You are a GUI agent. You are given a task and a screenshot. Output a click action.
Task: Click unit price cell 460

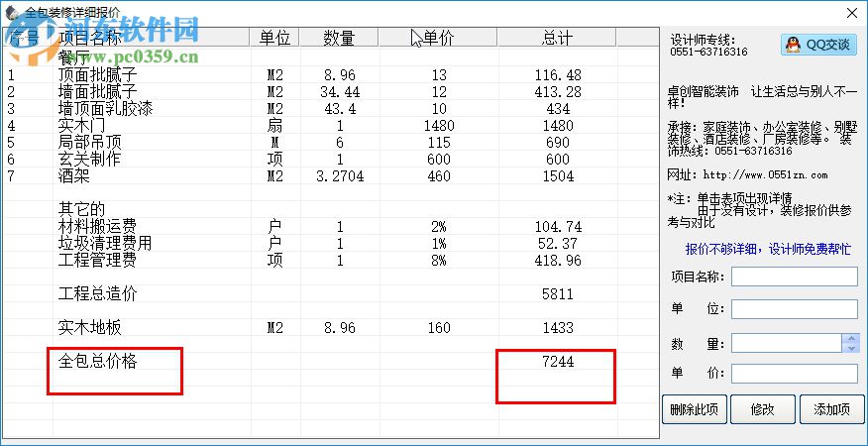(x=438, y=176)
